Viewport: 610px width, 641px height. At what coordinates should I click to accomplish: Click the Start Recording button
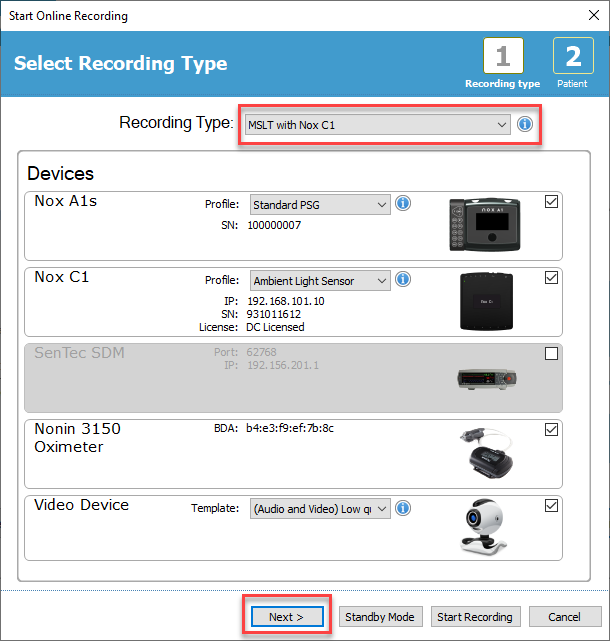point(475,616)
